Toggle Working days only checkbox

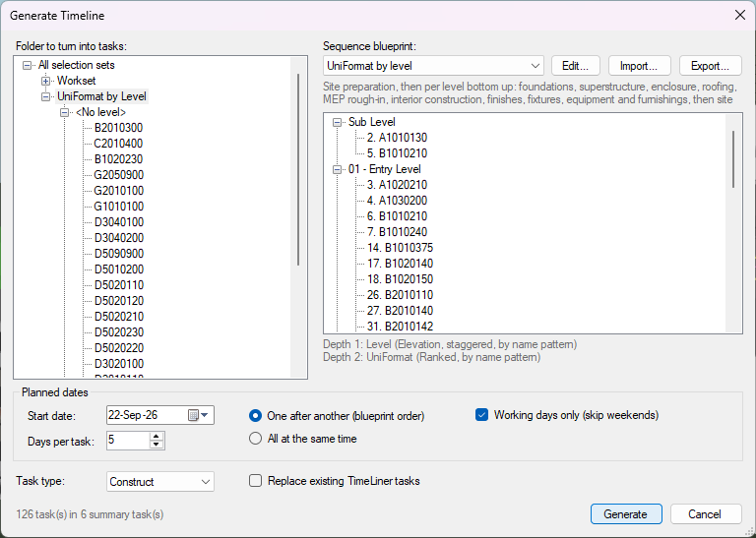[481, 415]
